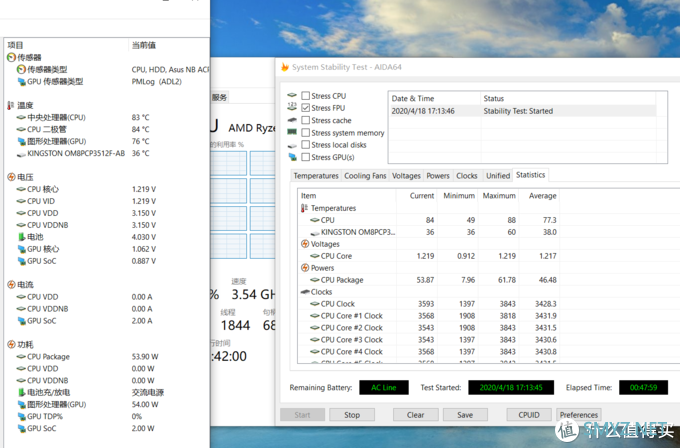Click the chip icon beside Clocks in statistics
Screen dimensions: 680x448
tap(305, 292)
